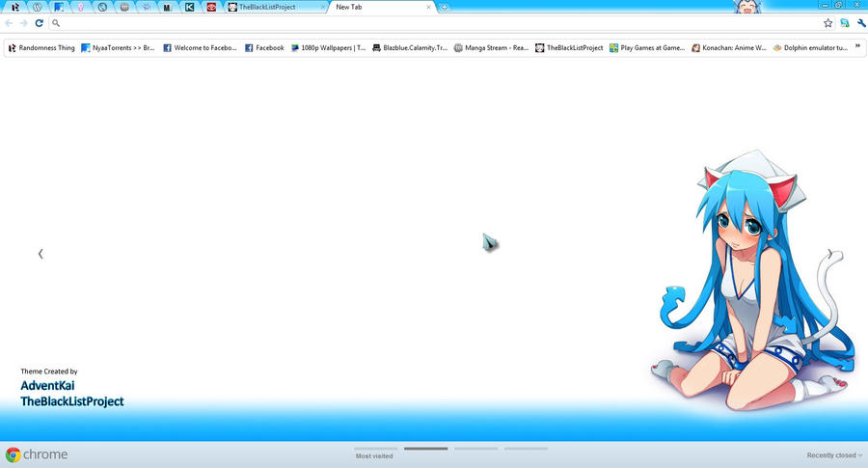Reload the current page
The height and width of the screenshot is (468, 868).
[39, 23]
